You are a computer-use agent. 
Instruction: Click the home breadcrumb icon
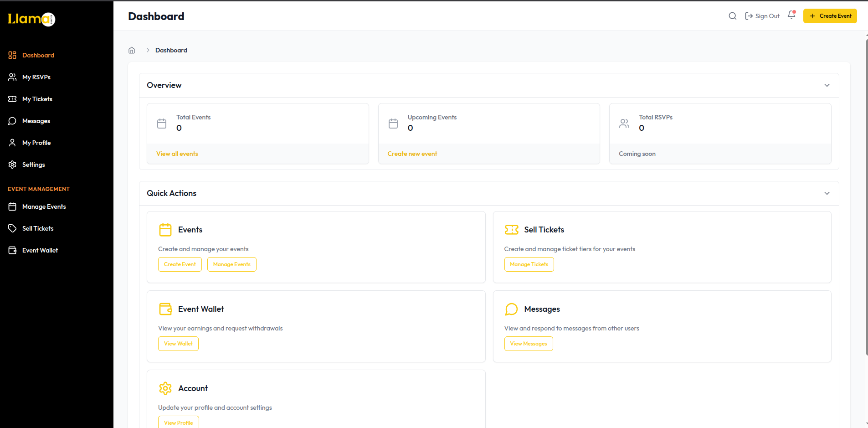[132, 50]
